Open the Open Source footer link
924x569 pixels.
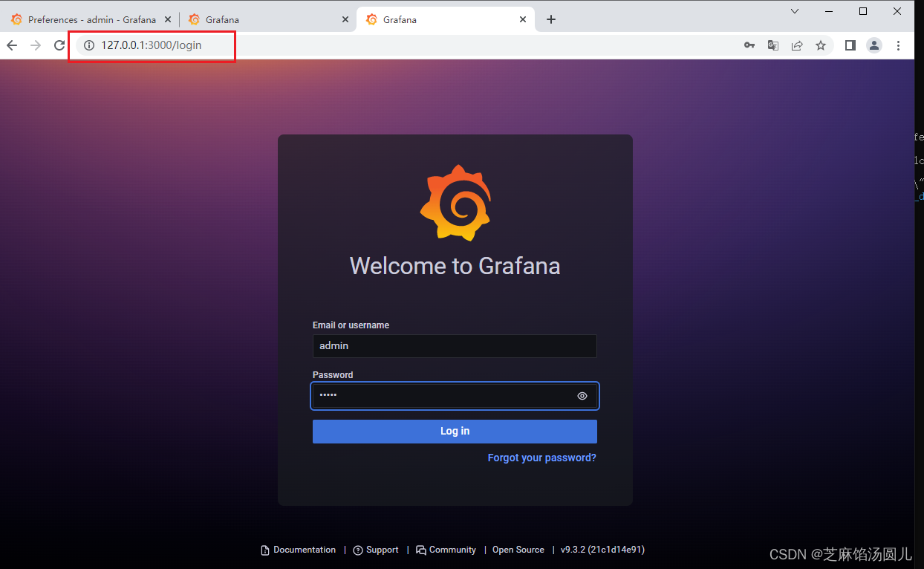click(518, 550)
